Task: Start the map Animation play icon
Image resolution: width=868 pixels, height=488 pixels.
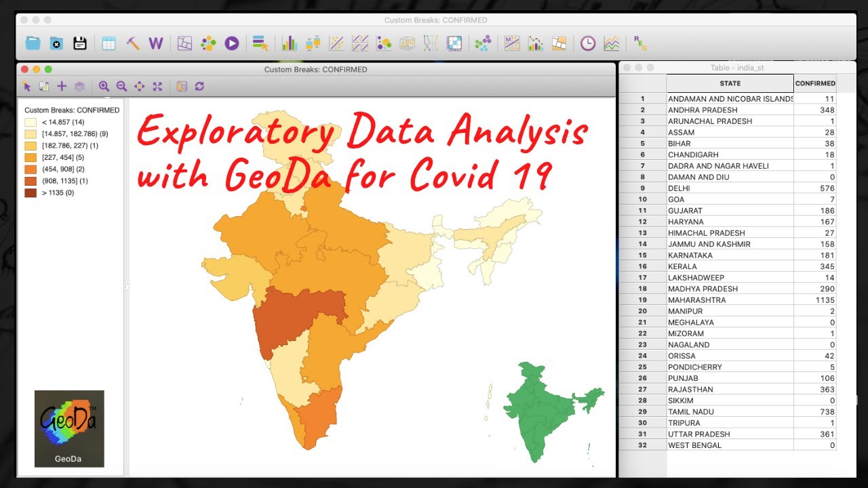Action: [232, 43]
